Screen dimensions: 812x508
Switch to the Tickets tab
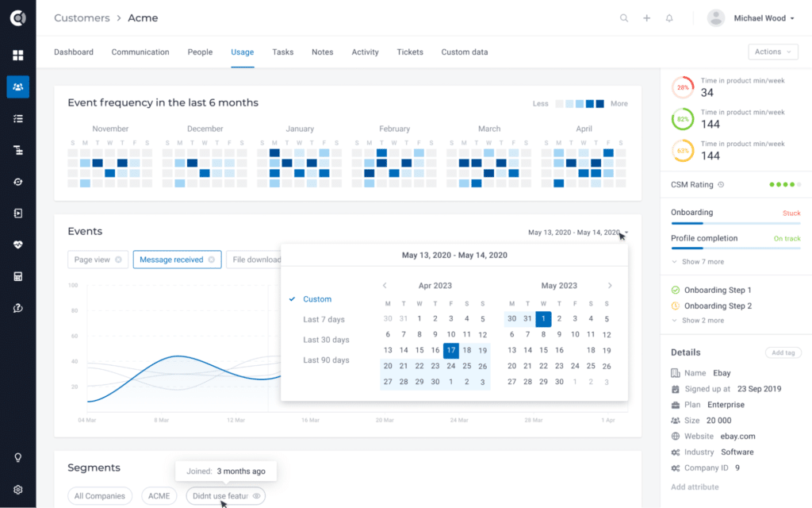410,52
